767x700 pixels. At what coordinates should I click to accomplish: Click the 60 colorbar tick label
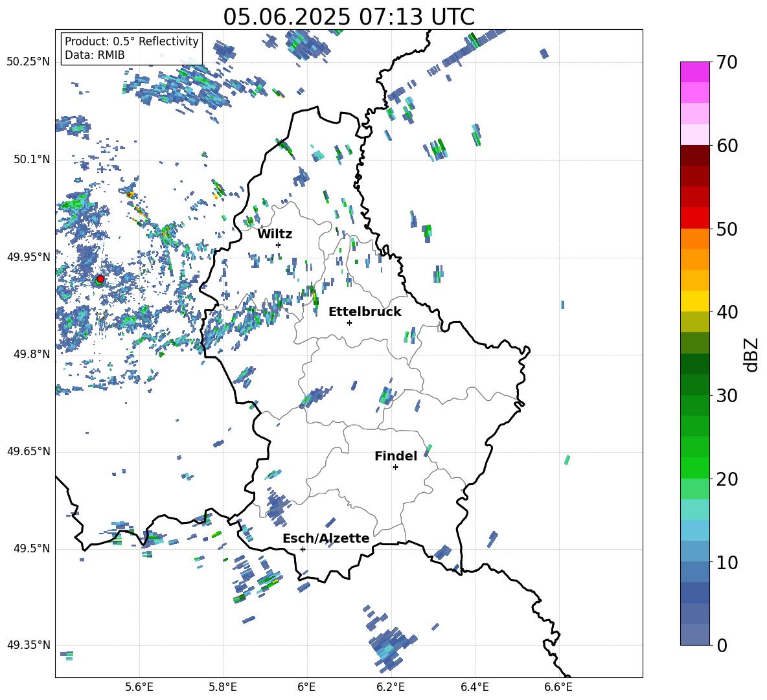click(x=727, y=146)
